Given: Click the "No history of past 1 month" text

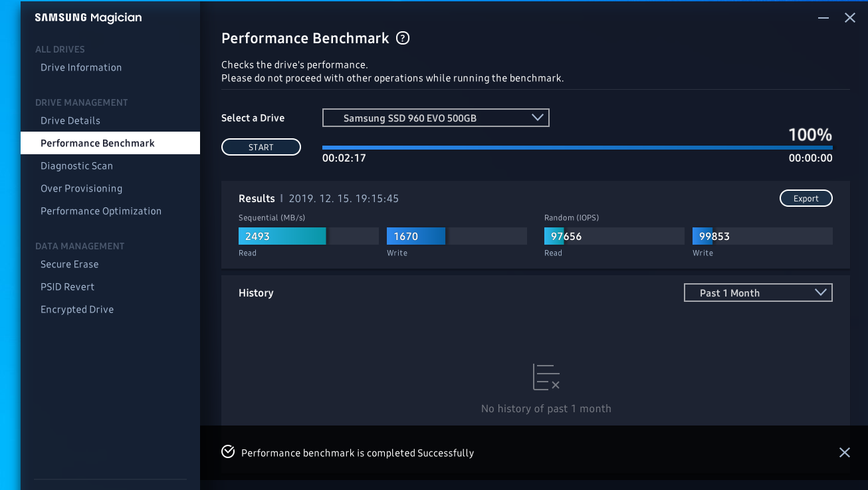Looking at the screenshot, I should [546, 408].
